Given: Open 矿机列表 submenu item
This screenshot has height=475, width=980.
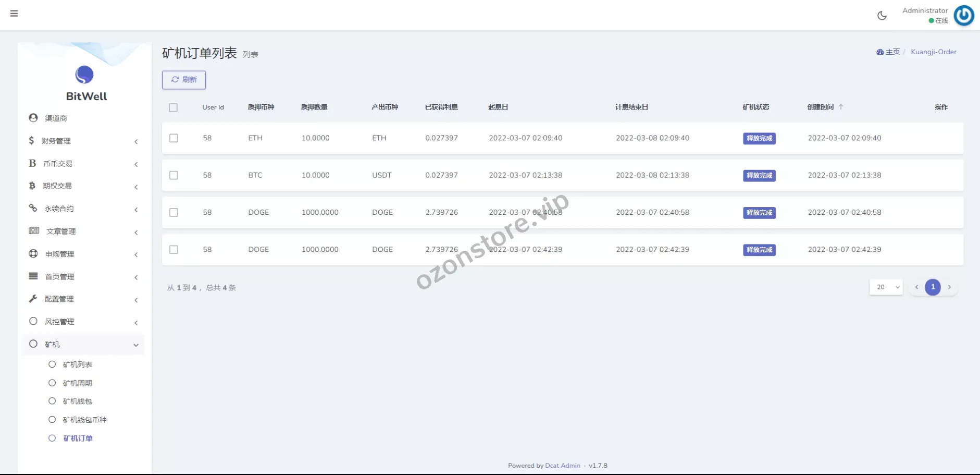Looking at the screenshot, I should point(77,364).
